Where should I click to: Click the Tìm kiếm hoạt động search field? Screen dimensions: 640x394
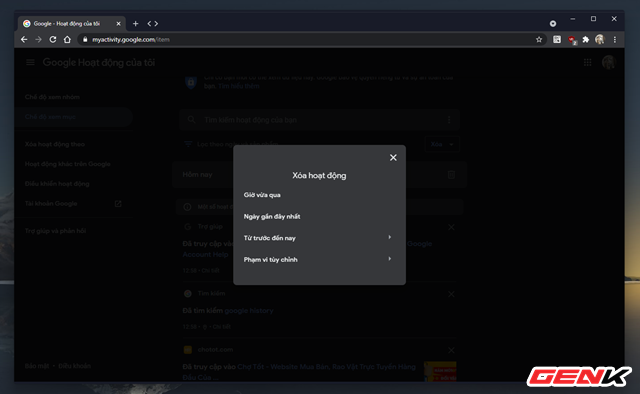(x=319, y=120)
